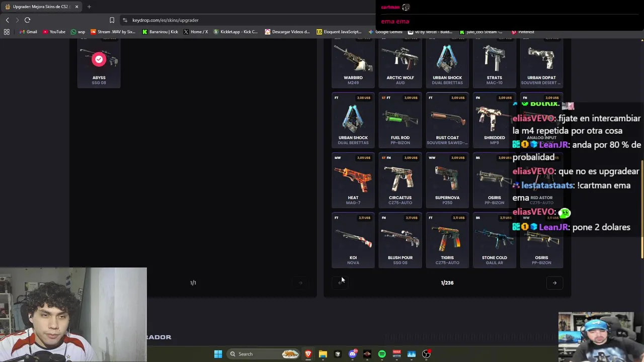The width and height of the screenshot is (644, 362).
Task: Open the Windows Start menu
Action: click(218, 354)
